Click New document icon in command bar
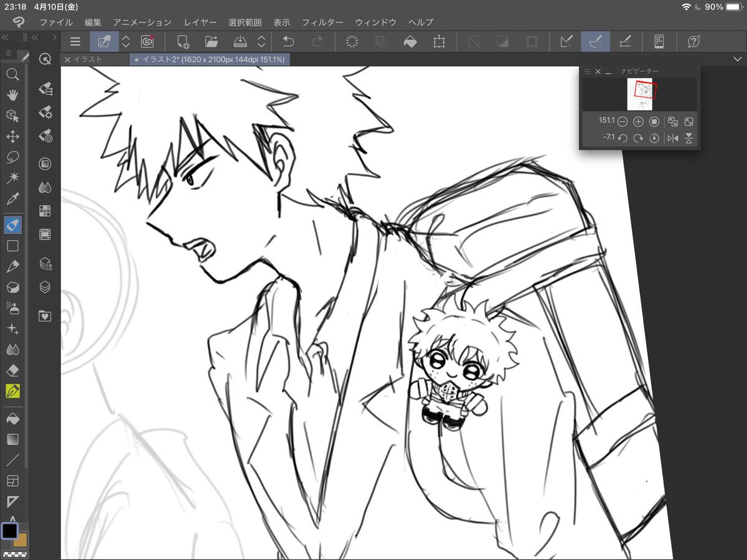This screenshot has height=560, width=747. click(x=183, y=42)
